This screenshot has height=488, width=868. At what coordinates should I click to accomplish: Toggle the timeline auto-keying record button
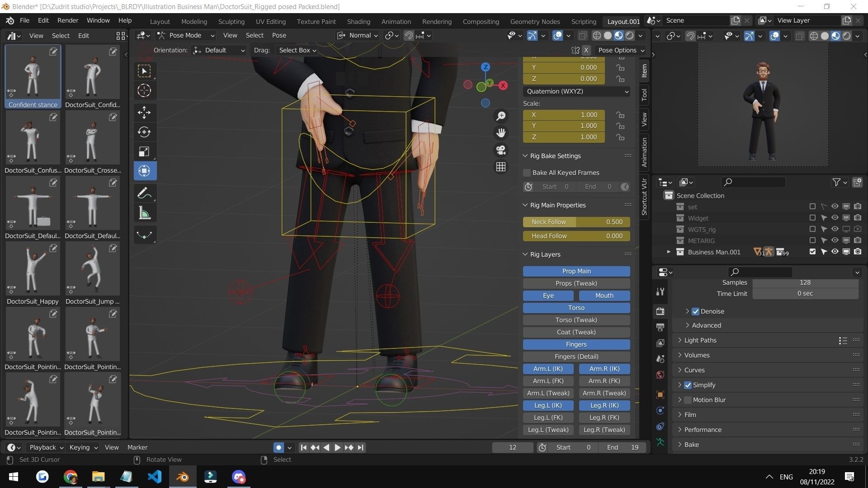pyautogui.click(x=278, y=447)
